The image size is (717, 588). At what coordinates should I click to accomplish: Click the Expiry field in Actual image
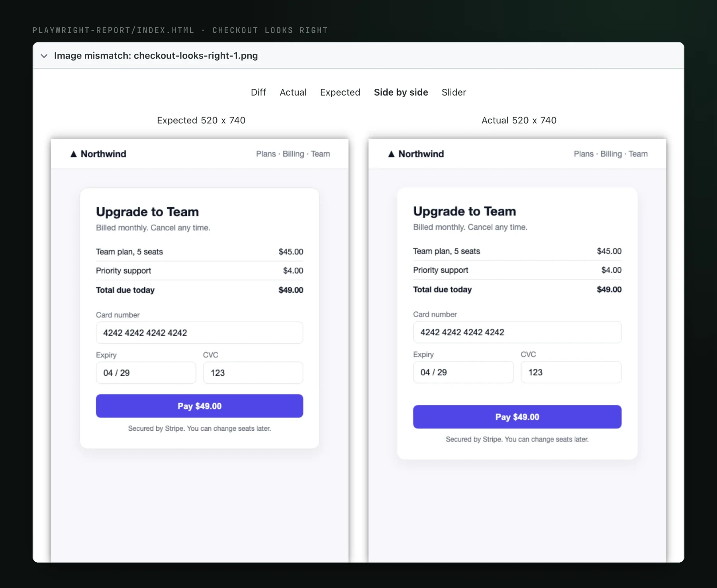[x=463, y=372]
